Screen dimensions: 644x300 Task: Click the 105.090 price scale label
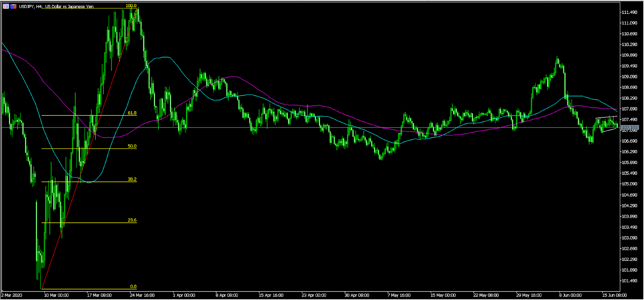[x=629, y=184]
